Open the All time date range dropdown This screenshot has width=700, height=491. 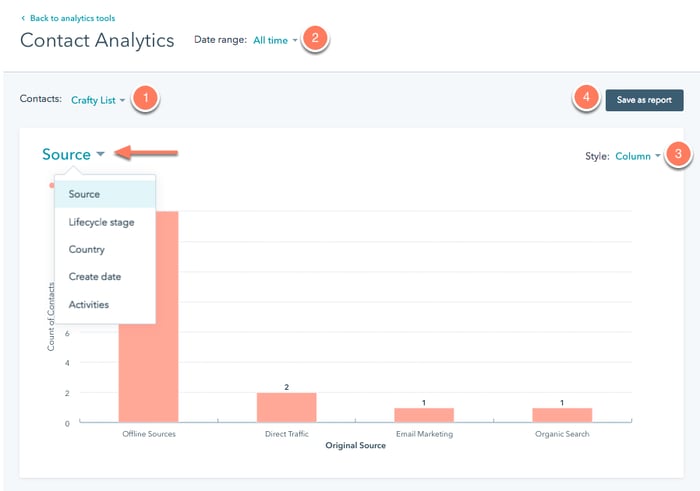[x=275, y=40]
